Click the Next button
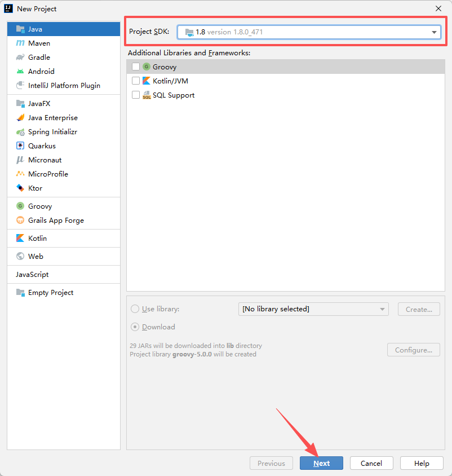 (x=322, y=463)
